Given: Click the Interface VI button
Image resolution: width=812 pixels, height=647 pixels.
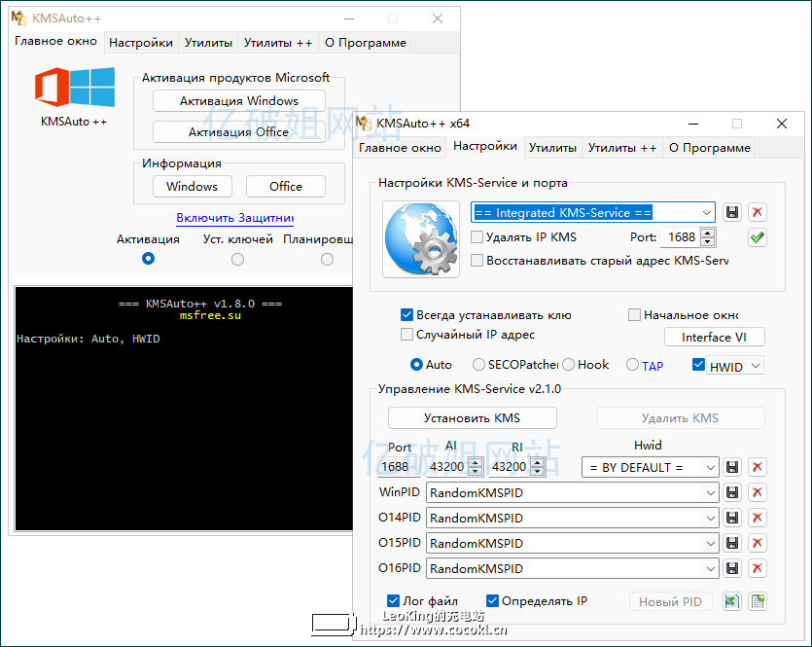Looking at the screenshot, I should pyautogui.click(x=714, y=338).
